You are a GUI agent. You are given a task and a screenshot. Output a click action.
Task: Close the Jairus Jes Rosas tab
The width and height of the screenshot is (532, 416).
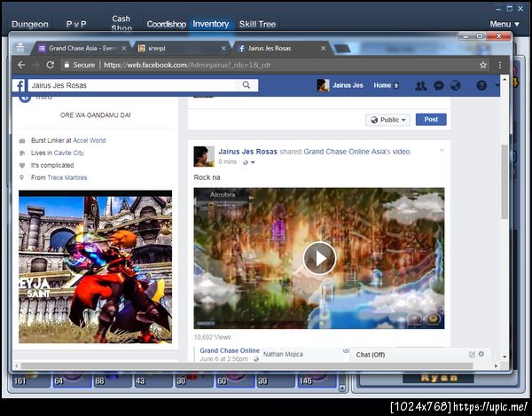click(323, 49)
